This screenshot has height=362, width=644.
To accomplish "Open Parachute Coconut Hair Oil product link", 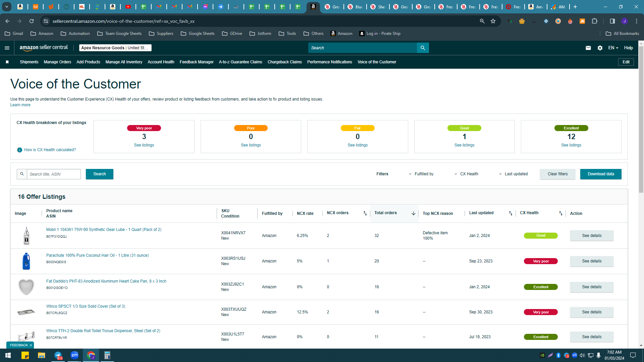I will (98, 255).
